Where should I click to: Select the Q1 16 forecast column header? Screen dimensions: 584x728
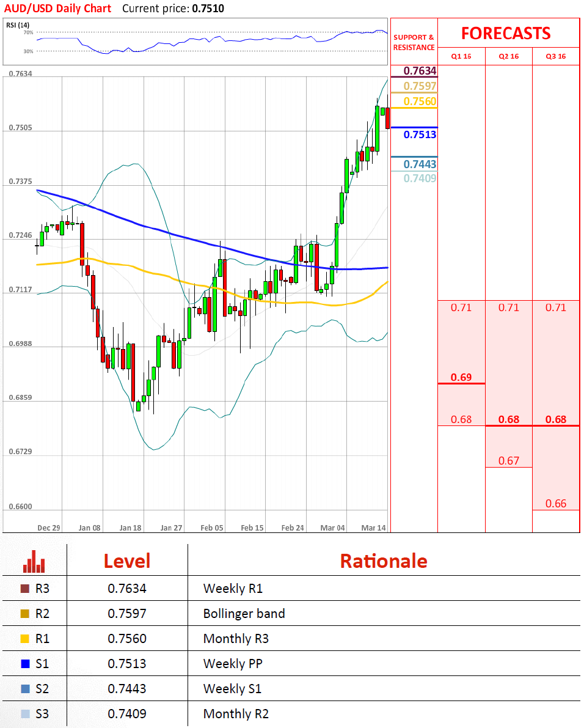461,56
